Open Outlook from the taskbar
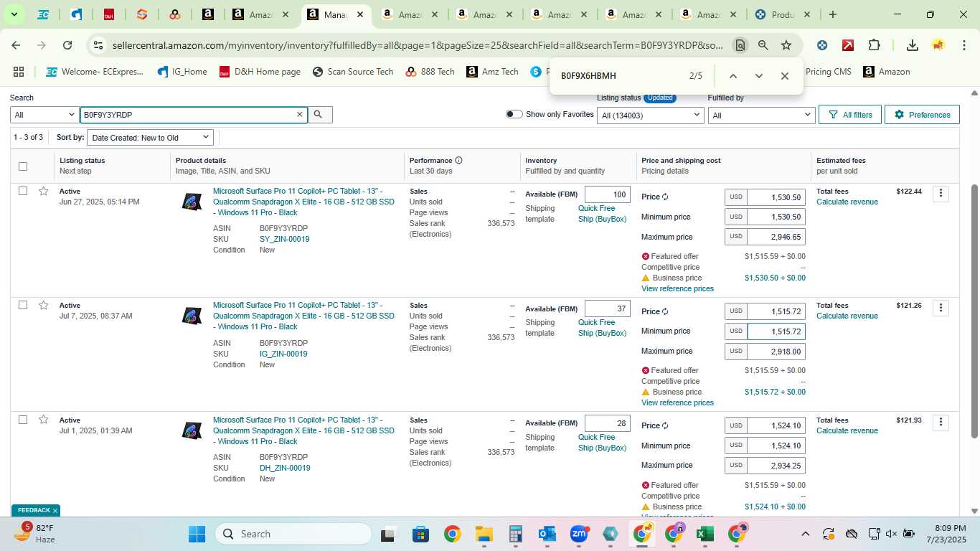 point(547,534)
